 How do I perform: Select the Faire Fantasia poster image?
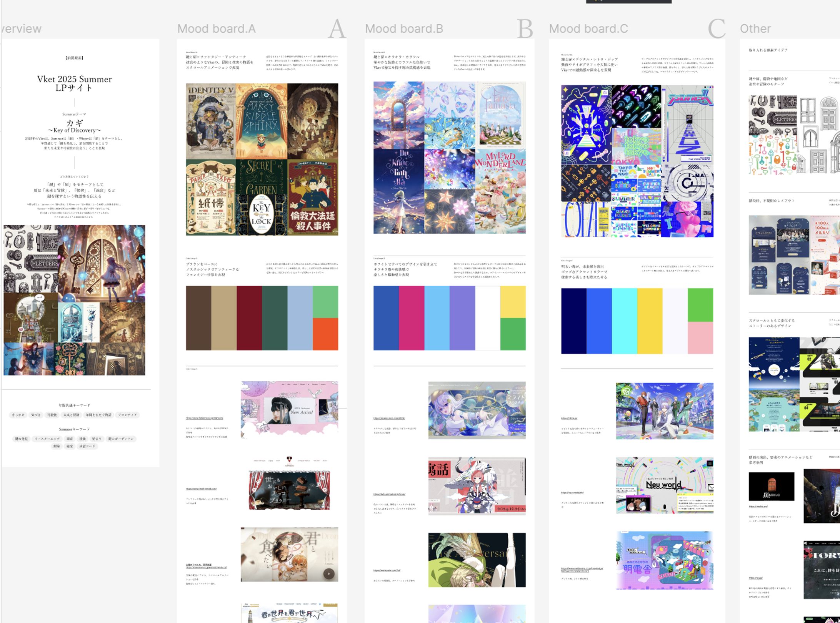tap(500, 115)
